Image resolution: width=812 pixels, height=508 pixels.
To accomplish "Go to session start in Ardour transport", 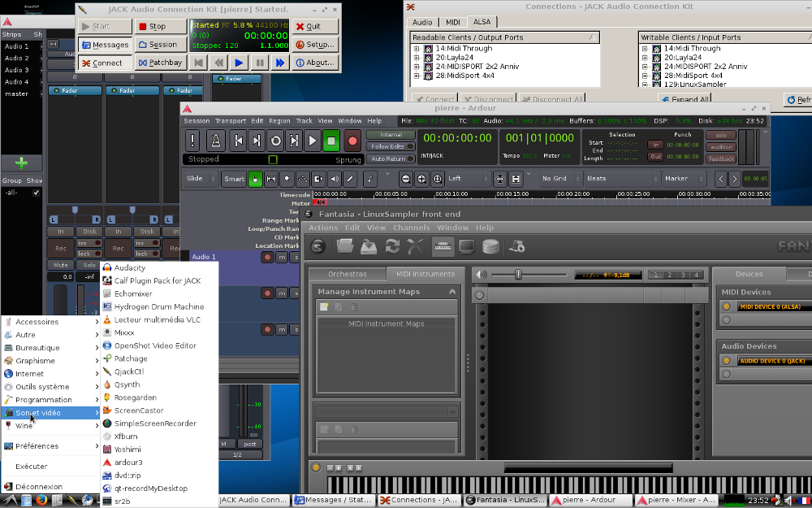I will pos(238,141).
